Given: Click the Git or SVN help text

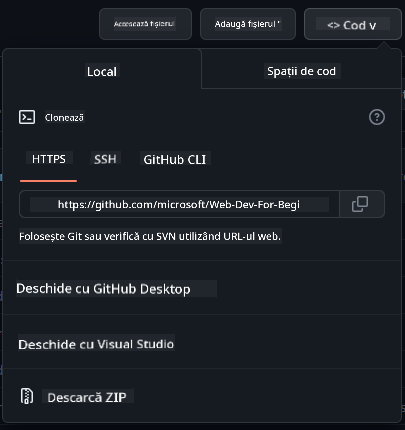Looking at the screenshot, I should click(x=150, y=236).
